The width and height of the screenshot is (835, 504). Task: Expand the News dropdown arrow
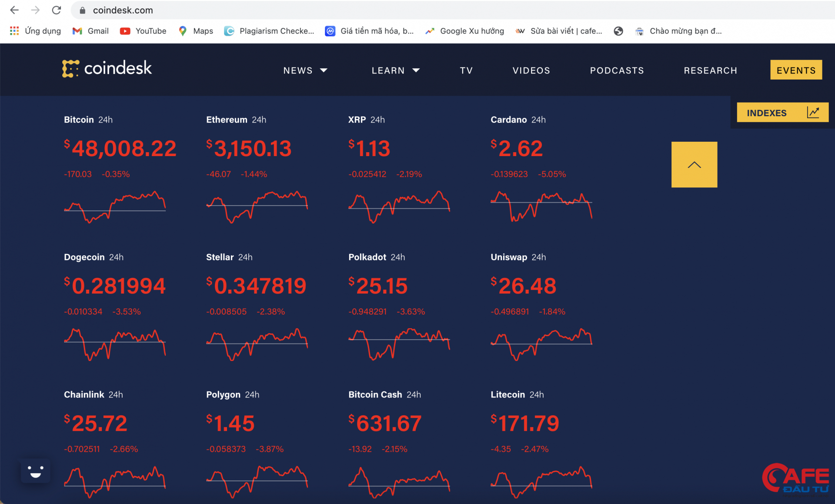[324, 70]
